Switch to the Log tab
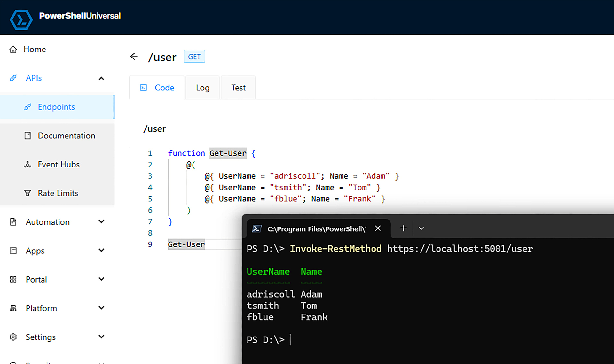Image resolution: width=614 pixels, height=364 pixels. click(202, 87)
